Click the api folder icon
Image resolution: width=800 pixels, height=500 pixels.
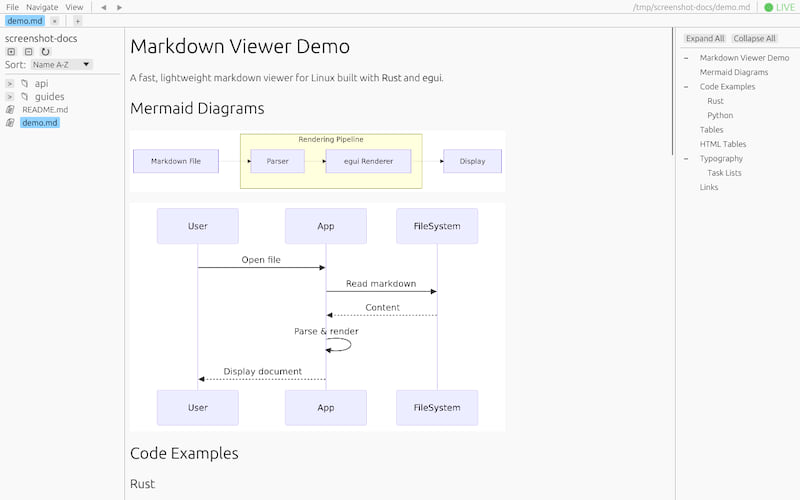point(25,83)
